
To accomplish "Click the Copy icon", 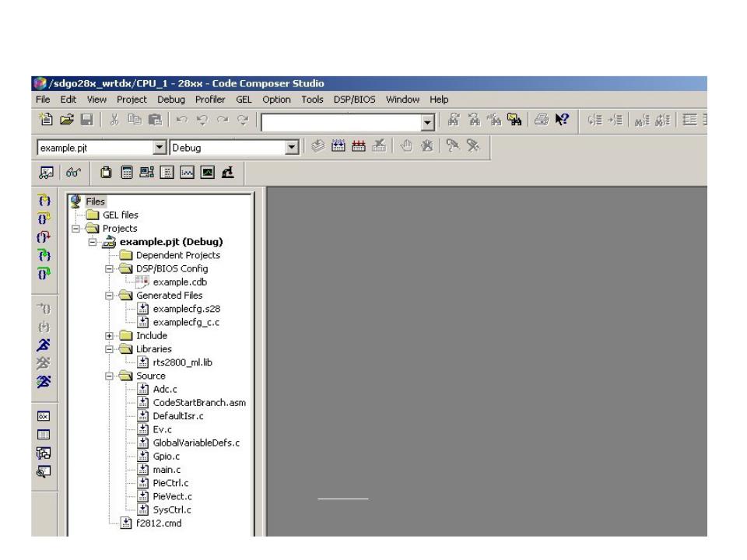I will point(135,119).
